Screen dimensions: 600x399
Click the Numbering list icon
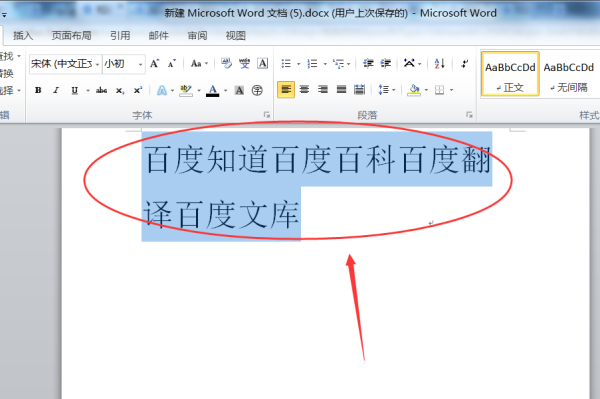pyautogui.click(x=313, y=64)
